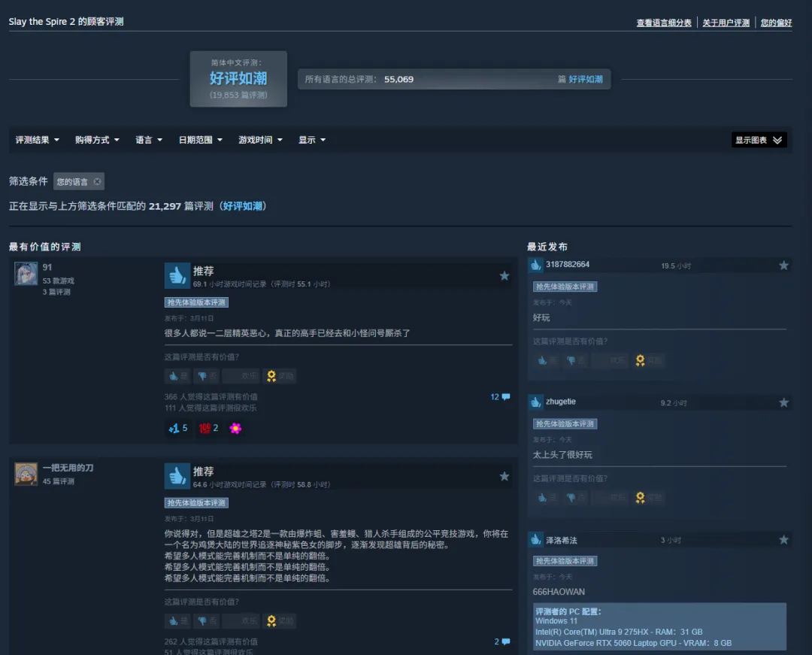
Task: Click the 显示图表 expand button
Action: (759, 140)
